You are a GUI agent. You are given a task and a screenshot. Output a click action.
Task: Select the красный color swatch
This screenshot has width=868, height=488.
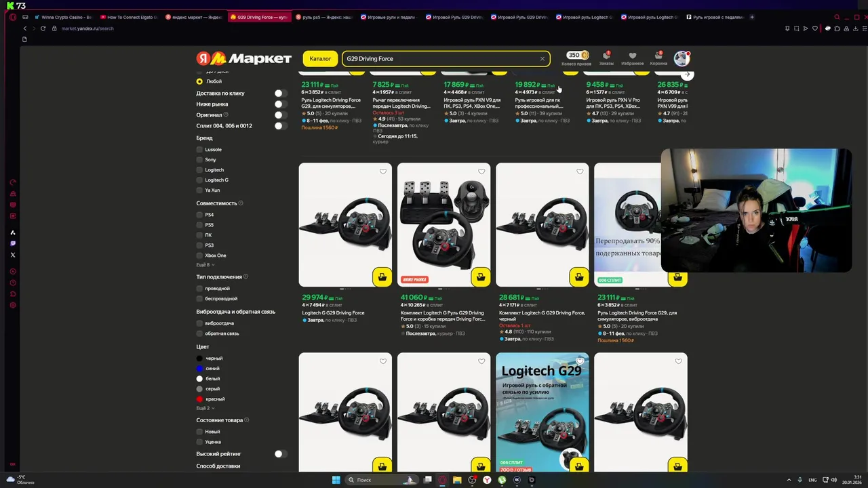199,399
